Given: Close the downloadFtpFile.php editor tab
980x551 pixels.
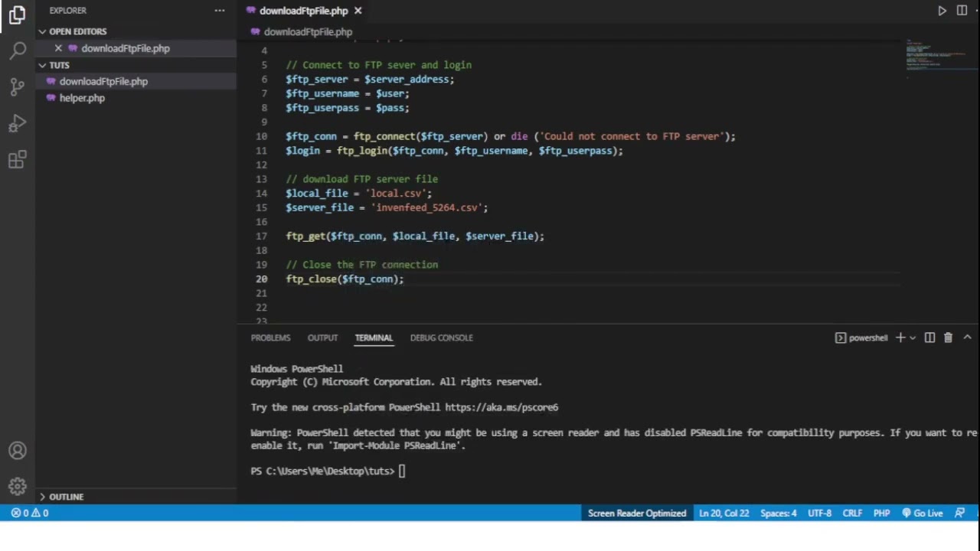Looking at the screenshot, I should 358,11.
